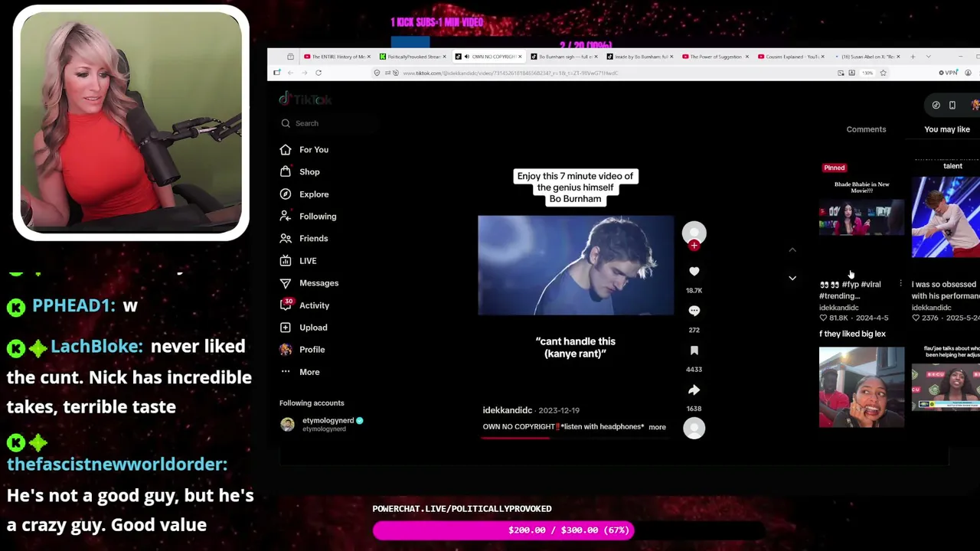Go to the Explore page

(305, 194)
